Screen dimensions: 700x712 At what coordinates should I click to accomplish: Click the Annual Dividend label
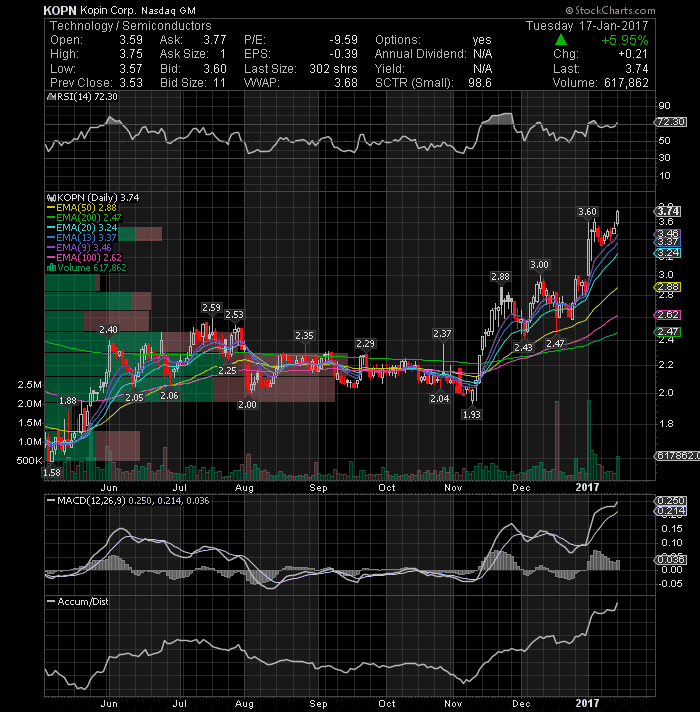point(420,54)
